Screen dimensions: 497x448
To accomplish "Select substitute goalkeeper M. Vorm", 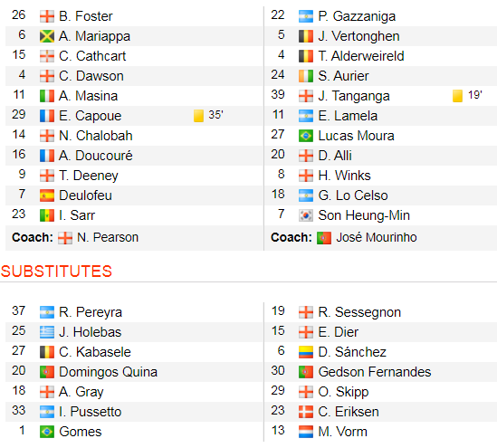I will 342,432.
